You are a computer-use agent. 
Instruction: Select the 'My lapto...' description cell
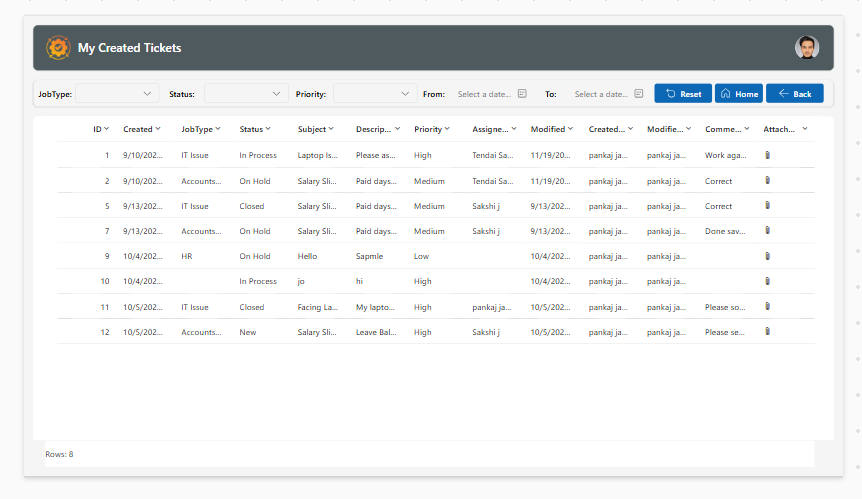pos(375,307)
